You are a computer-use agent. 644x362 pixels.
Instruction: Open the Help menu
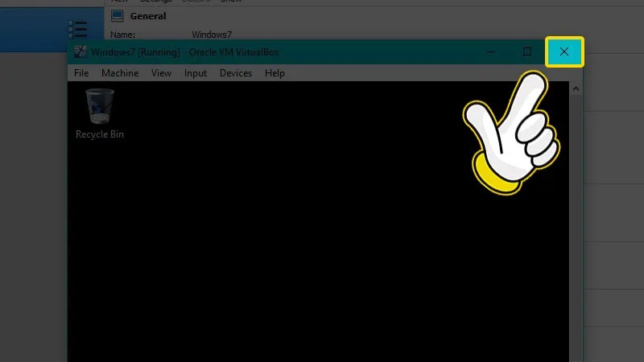tap(275, 73)
